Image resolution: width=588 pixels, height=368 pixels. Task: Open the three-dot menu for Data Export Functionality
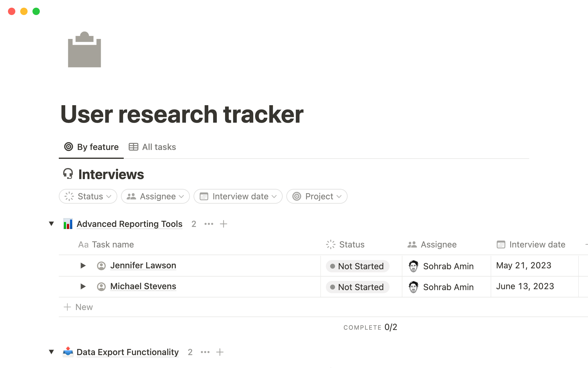click(x=205, y=352)
